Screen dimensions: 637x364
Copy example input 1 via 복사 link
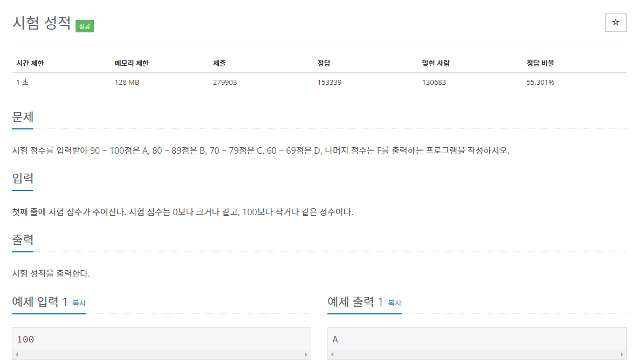[79, 303]
